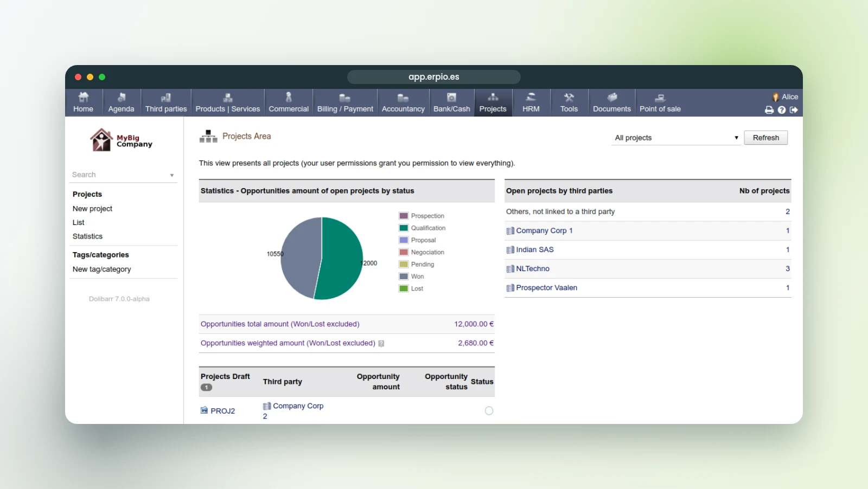Screen dimensions: 868x489
Task: Open New project in sidebar
Action: tap(92, 209)
